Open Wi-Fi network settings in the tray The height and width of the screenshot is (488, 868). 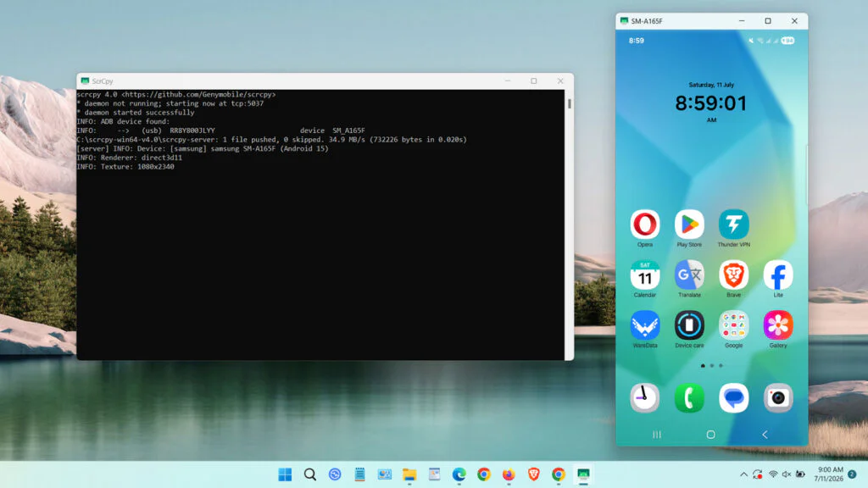coord(773,474)
